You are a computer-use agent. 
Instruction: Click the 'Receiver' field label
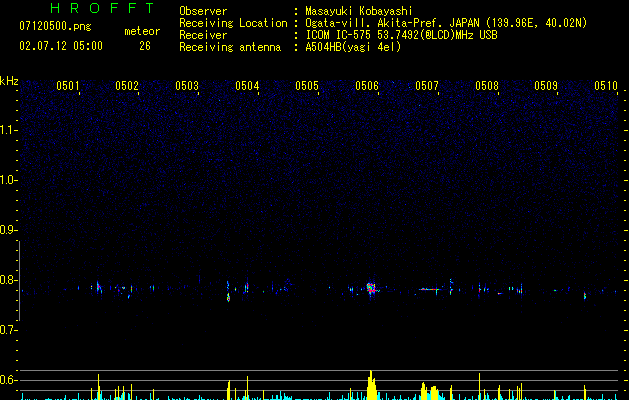pos(203,35)
